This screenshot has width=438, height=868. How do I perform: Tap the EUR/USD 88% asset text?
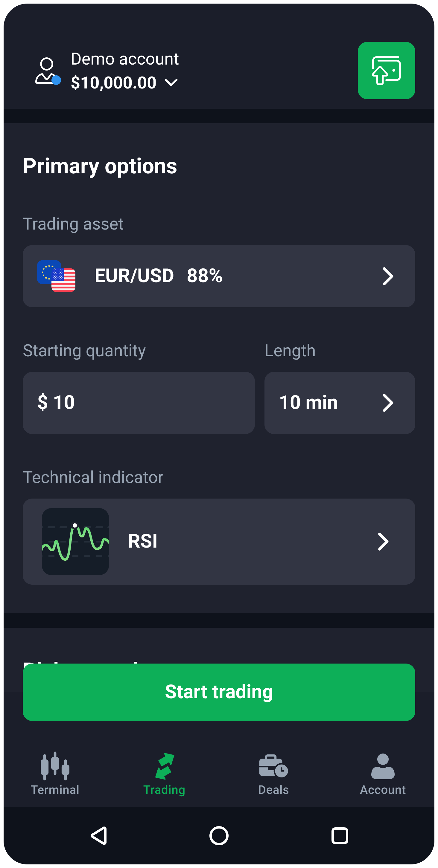pyautogui.click(x=159, y=276)
